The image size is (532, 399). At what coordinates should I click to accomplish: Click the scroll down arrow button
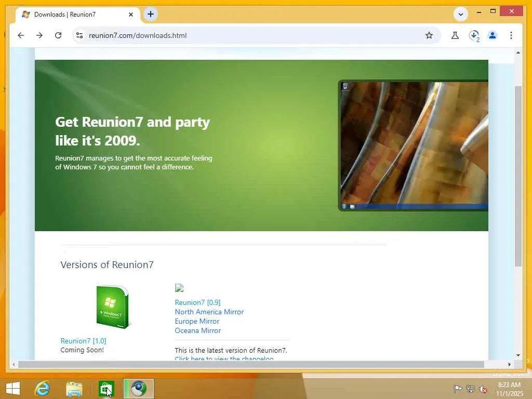518,355
